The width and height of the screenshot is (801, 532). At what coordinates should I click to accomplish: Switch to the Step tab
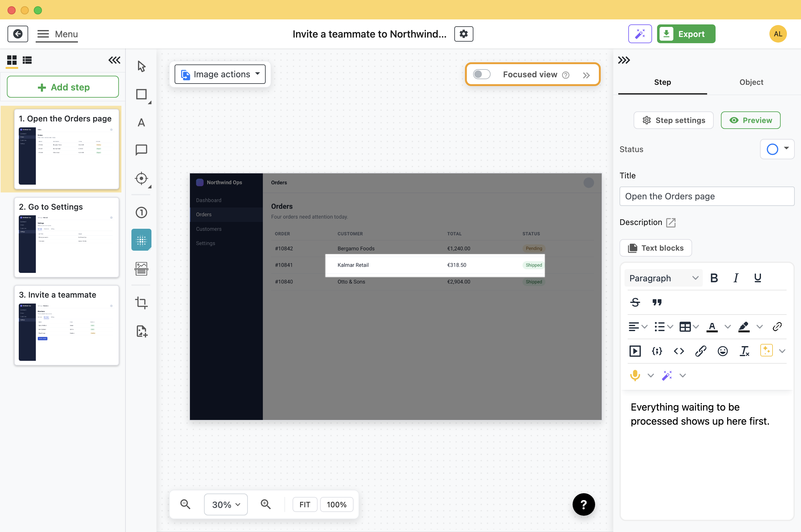click(662, 82)
